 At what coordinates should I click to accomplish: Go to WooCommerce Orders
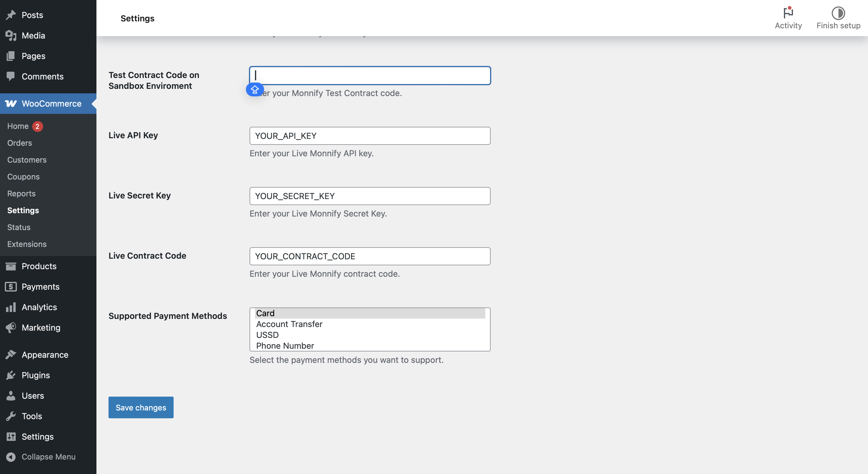coord(20,143)
